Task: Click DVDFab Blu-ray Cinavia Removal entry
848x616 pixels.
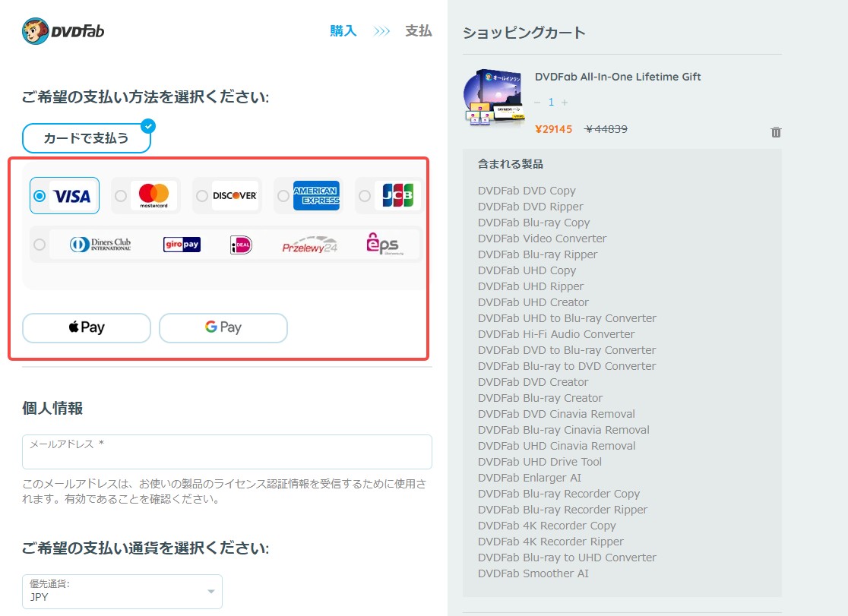Action: coord(564,430)
